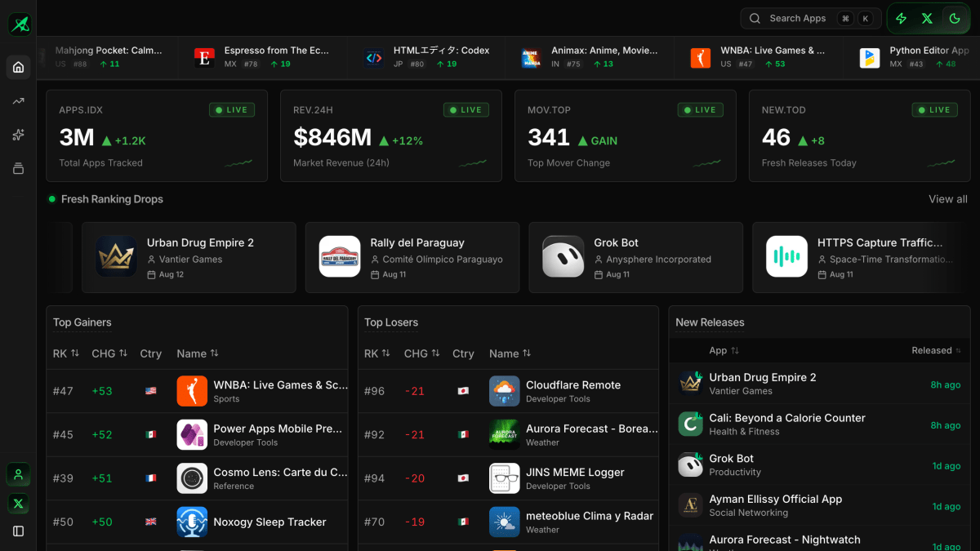
Task: Click the Top Gainers panel heading
Action: 82,322
